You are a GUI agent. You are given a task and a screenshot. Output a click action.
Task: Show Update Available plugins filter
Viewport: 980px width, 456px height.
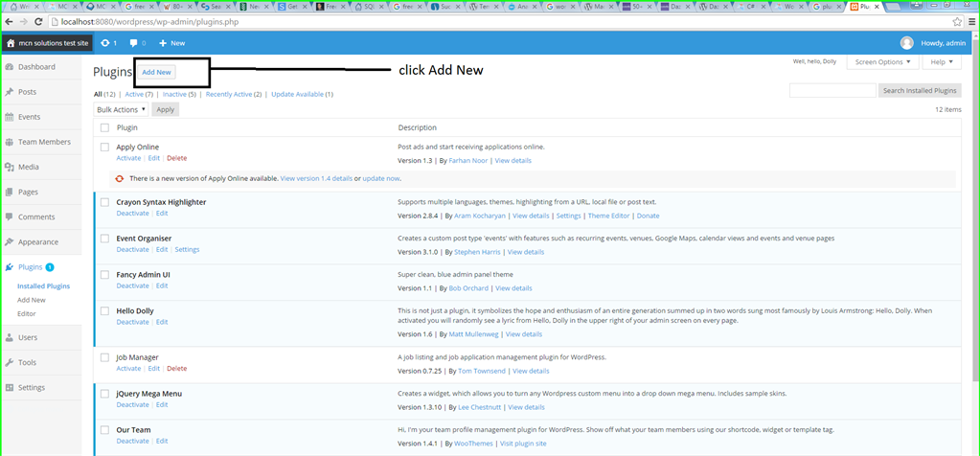click(298, 94)
